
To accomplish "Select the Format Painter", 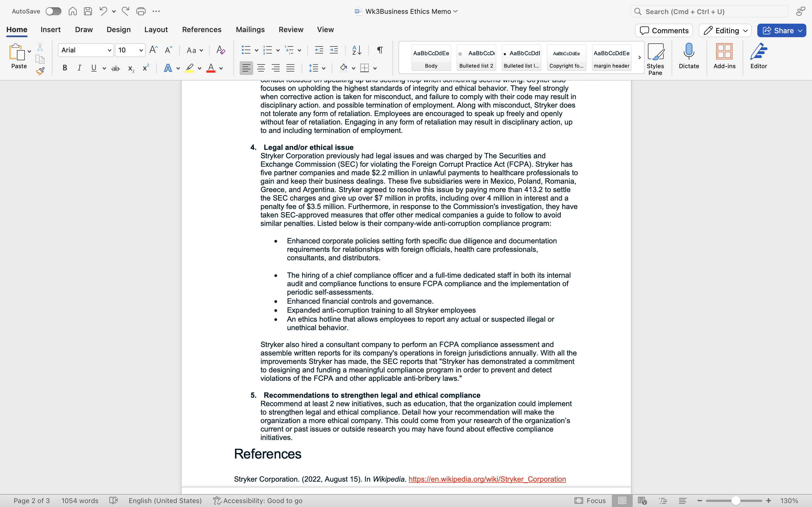I will 40,71.
